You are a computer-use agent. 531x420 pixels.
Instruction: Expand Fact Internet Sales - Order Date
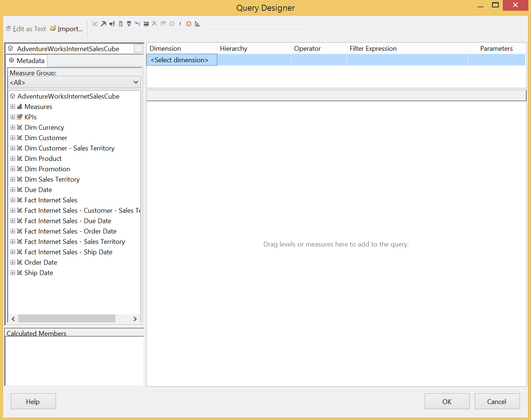click(x=13, y=231)
